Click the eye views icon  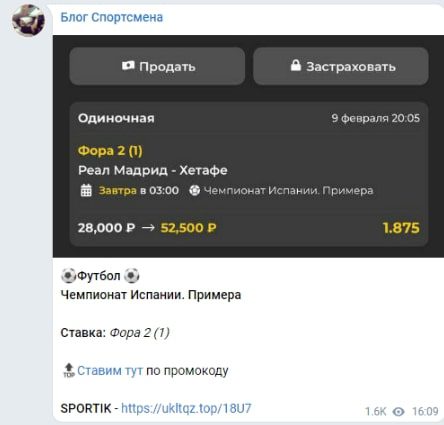point(398,412)
